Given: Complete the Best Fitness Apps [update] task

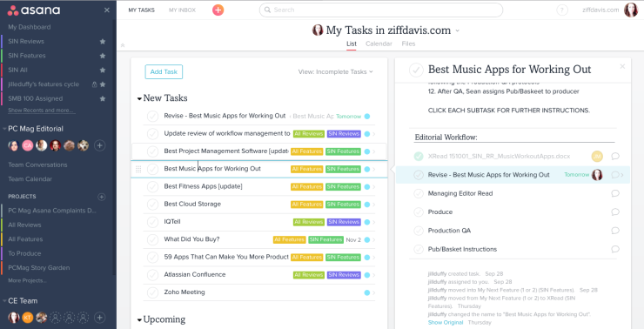Looking at the screenshot, I should pos(153,187).
